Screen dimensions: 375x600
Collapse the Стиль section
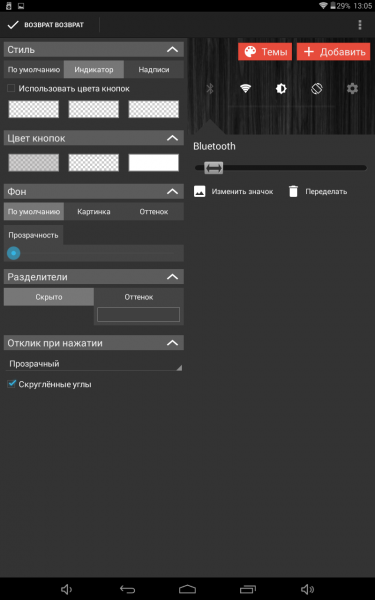point(173,49)
